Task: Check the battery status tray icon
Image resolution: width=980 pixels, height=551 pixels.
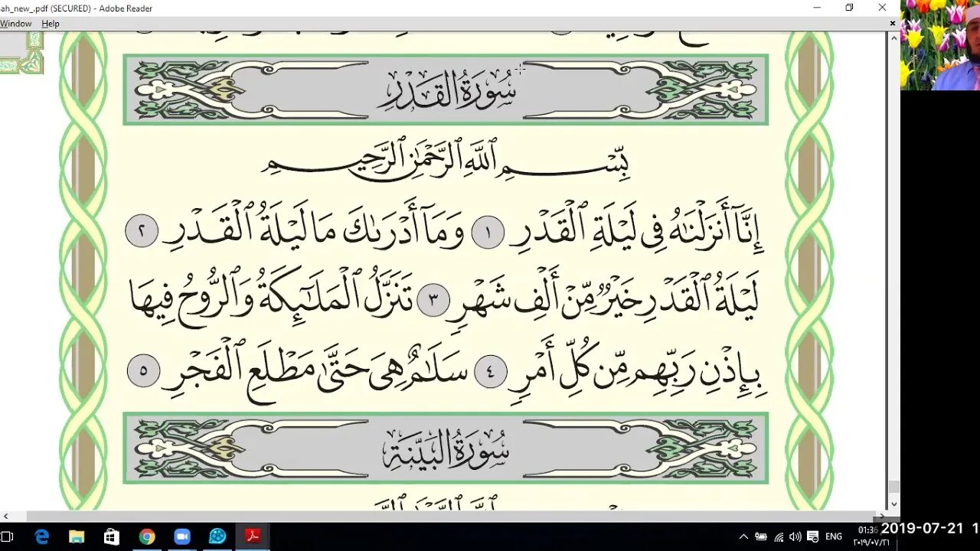Action: tap(761, 537)
